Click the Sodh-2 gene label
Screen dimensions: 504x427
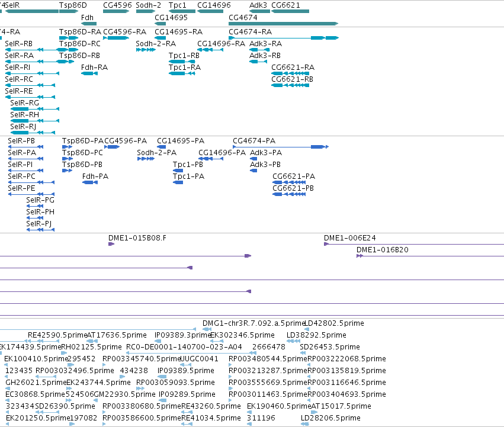click(x=148, y=5)
